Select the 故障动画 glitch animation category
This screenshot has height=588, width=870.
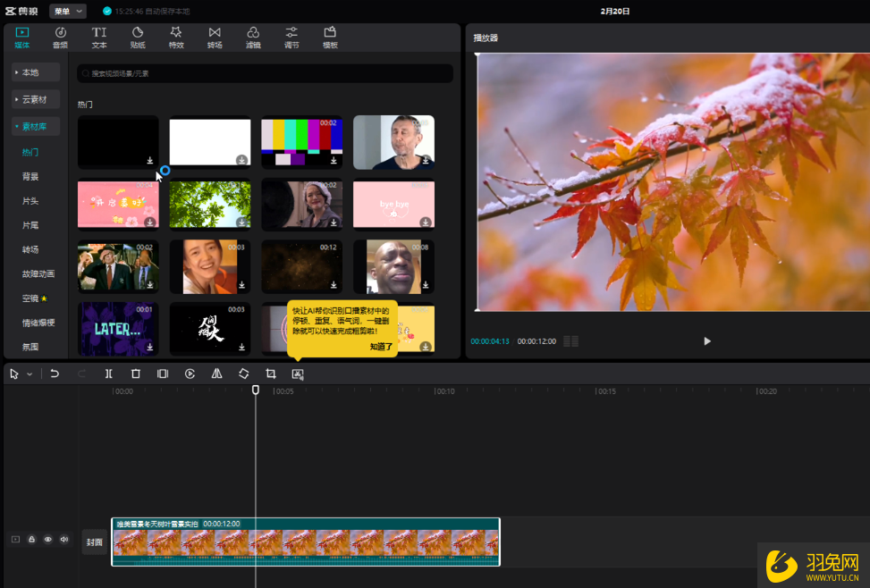38,273
